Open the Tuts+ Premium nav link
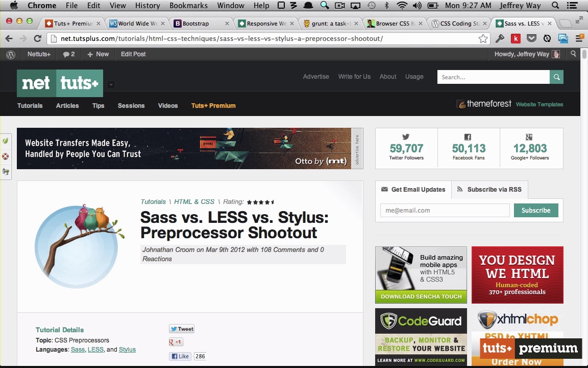This screenshot has height=368, width=588. (213, 105)
